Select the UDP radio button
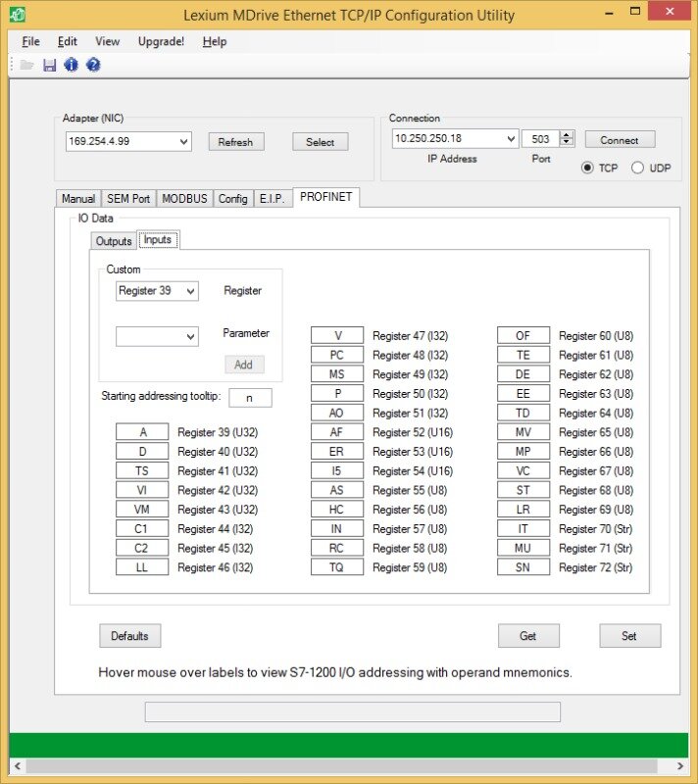Image resolution: width=698 pixels, height=784 pixels. click(x=637, y=168)
